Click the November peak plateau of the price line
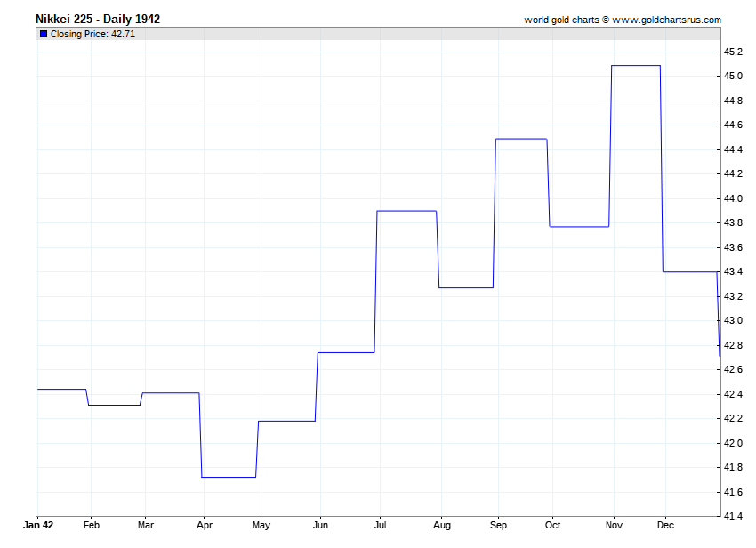The height and width of the screenshot is (548, 756). 636,66
